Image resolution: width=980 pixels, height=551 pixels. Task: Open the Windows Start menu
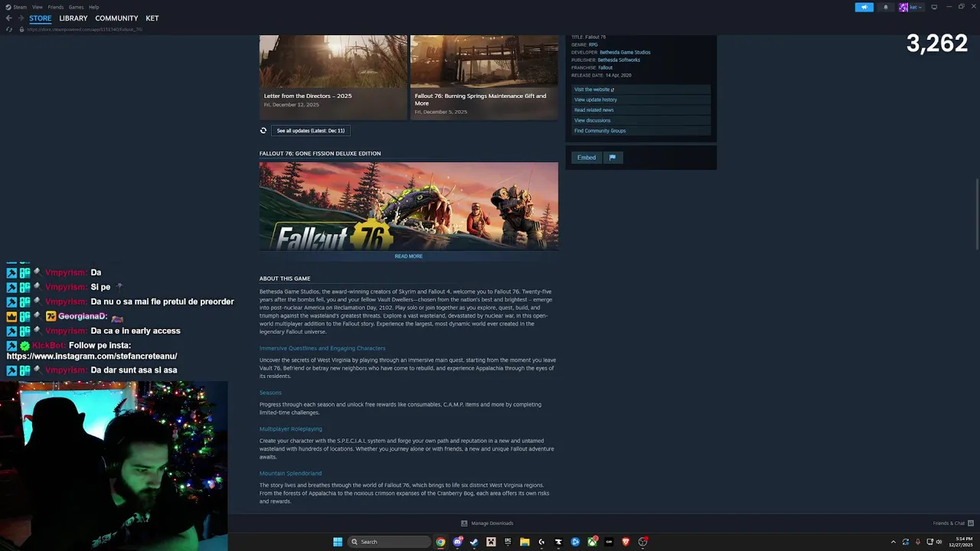coord(338,542)
